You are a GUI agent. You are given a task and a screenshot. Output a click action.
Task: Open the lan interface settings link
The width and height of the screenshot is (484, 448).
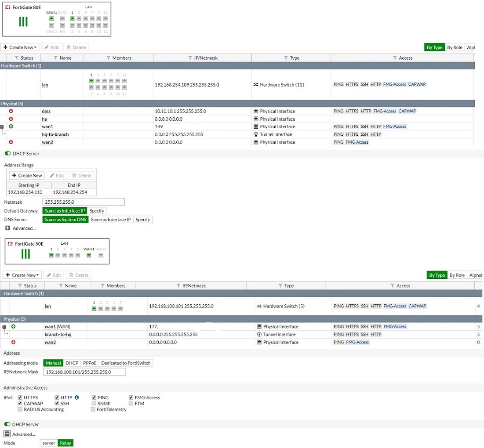click(x=45, y=84)
